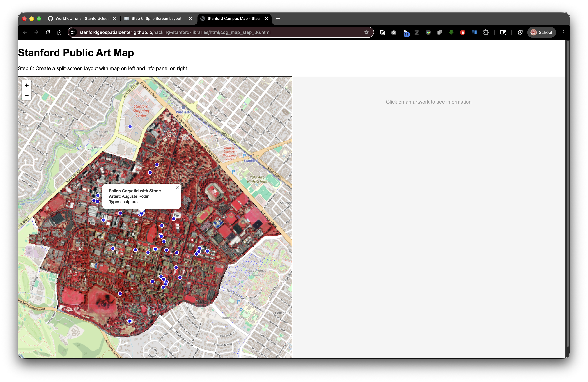Screen dimensions: 588x382
Task: Take a screenshot with the camera extension
Action: pos(394,32)
